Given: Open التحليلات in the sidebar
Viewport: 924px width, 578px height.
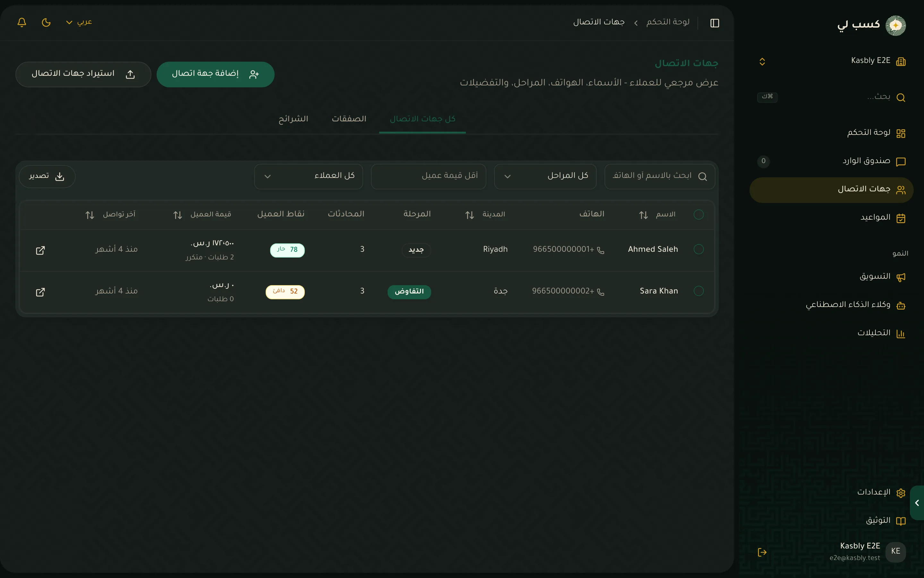Looking at the screenshot, I should 832,333.
